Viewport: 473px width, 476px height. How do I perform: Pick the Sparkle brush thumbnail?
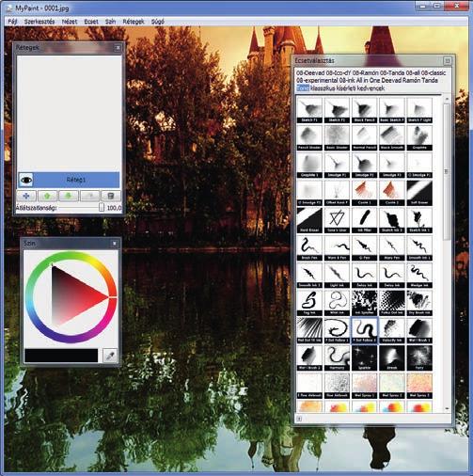[x=364, y=357]
